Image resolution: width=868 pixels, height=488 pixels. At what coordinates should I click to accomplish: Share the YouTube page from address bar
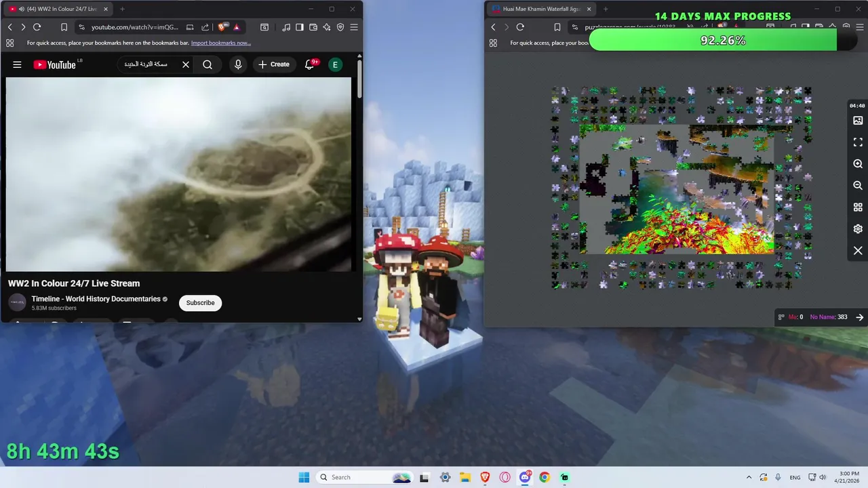(205, 27)
